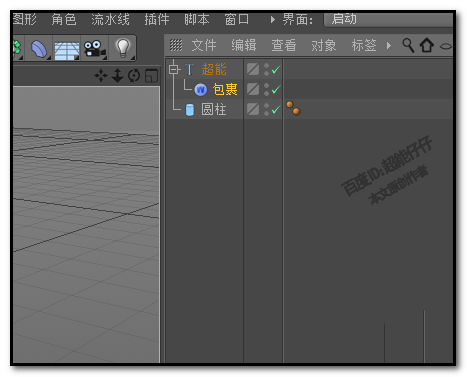Click the eye icon in Object Manager
The width and height of the screenshot is (467, 377).
point(446,46)
